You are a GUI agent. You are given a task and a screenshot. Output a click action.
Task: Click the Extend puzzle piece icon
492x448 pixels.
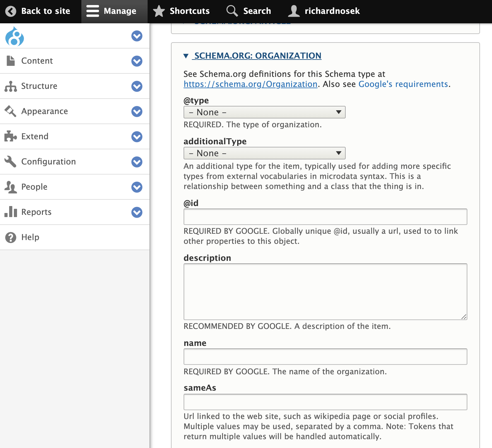click(x=10, y=136)
